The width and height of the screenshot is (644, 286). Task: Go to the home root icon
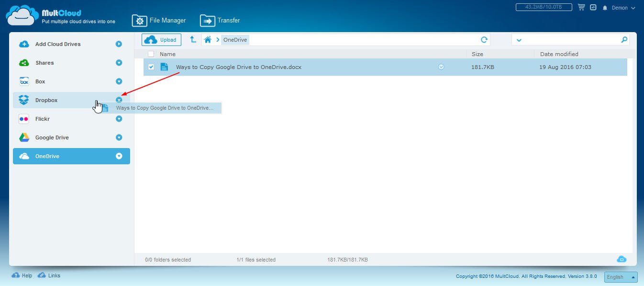[208, 40]
